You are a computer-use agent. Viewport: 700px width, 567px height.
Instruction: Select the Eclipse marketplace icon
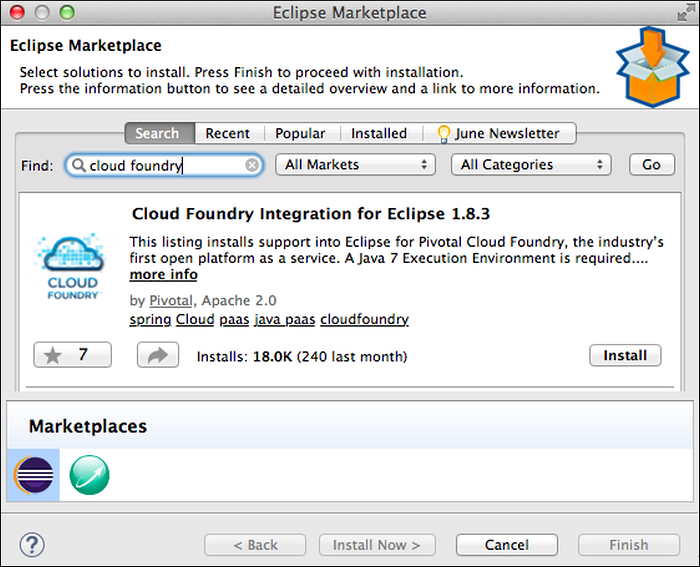click(33, 475)
